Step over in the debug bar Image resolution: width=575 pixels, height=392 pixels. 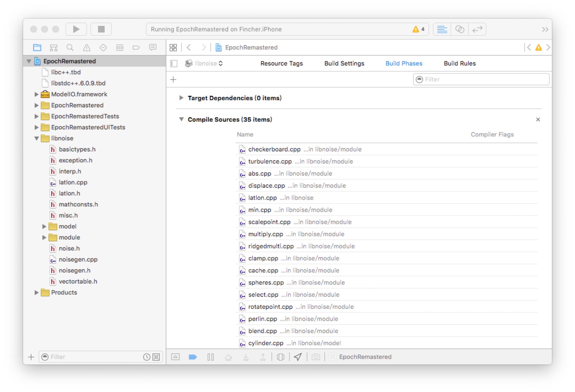228,357
